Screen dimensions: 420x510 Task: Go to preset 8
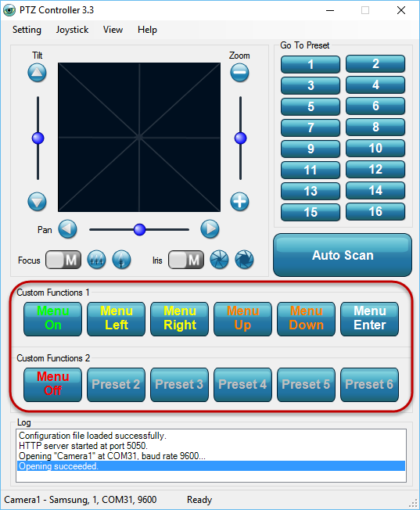coord(375,127)
